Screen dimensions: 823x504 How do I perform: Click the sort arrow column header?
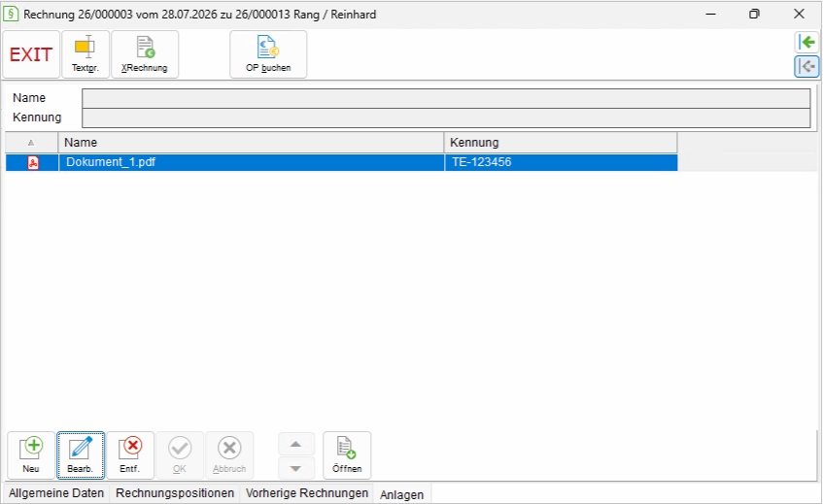pyautogui.click(x=31, y=143)
